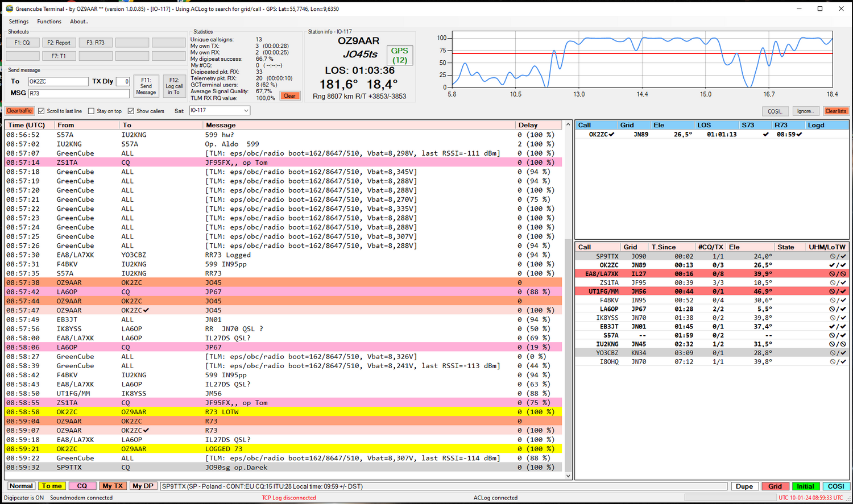Click the To callsign input field
853x504 pixels.
[x=59, y=81]
